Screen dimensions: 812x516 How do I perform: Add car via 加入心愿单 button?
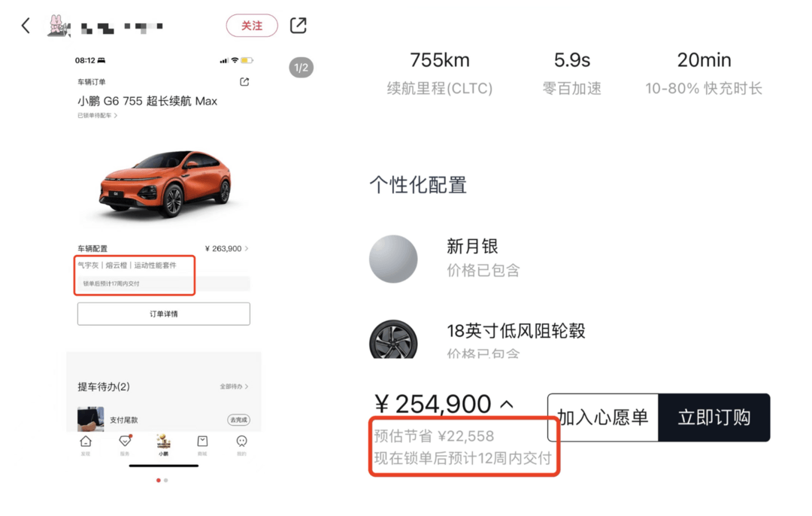coord(603,417)
